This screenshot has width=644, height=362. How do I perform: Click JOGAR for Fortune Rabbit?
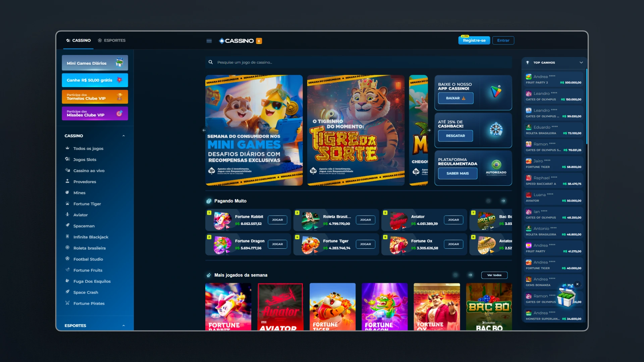click(x=277, y=220)
